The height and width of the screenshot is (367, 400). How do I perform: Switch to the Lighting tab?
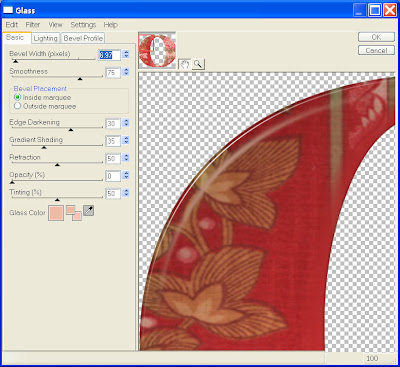(46, 38)
